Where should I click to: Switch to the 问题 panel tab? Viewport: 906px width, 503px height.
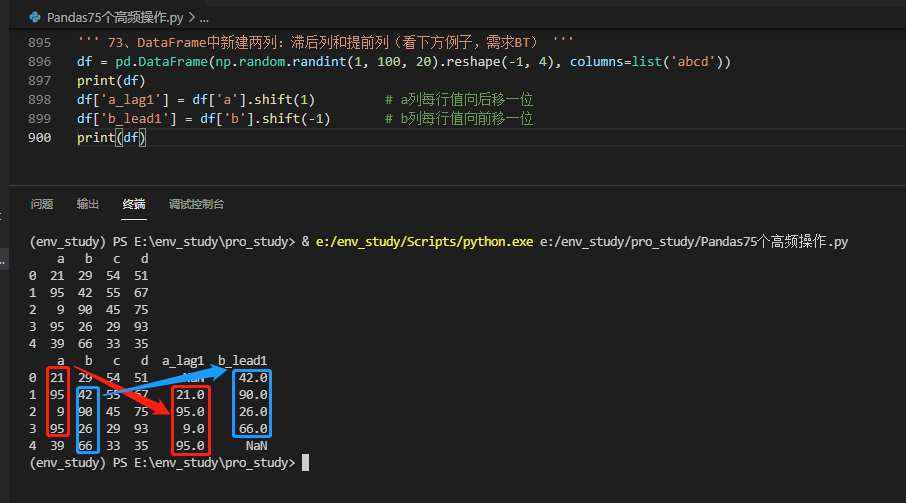(x=42, y=204)
